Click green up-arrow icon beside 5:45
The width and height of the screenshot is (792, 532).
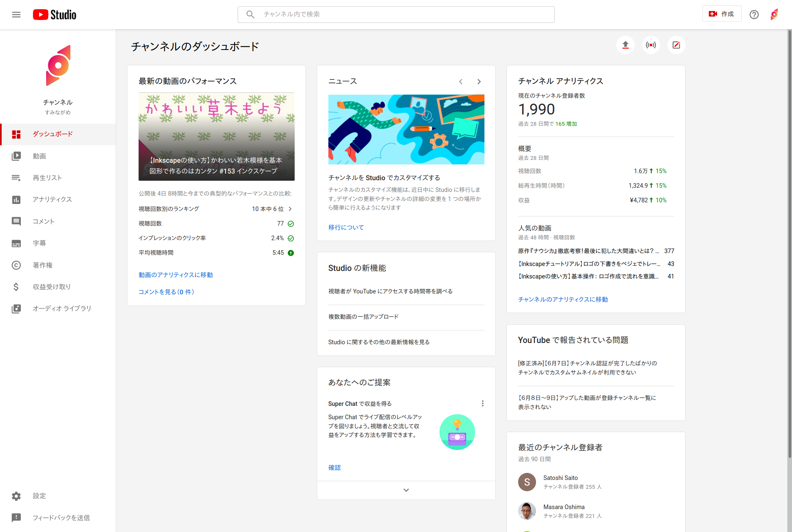coord(291,253)
